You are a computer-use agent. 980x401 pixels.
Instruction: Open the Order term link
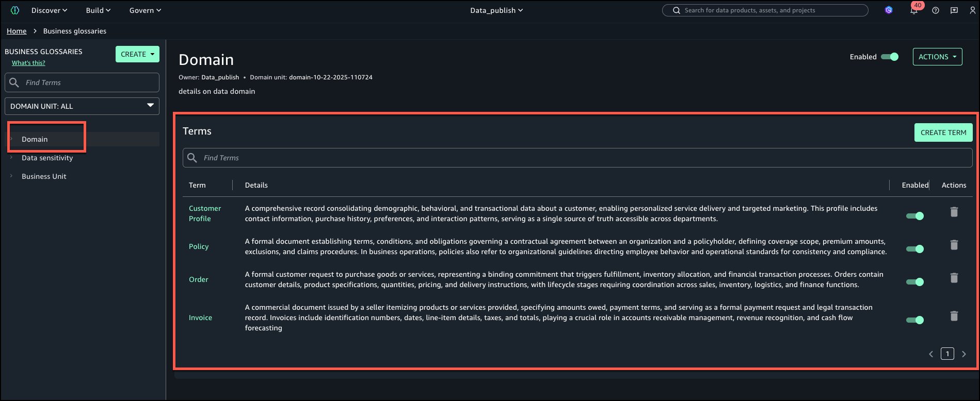coord(199,279)
